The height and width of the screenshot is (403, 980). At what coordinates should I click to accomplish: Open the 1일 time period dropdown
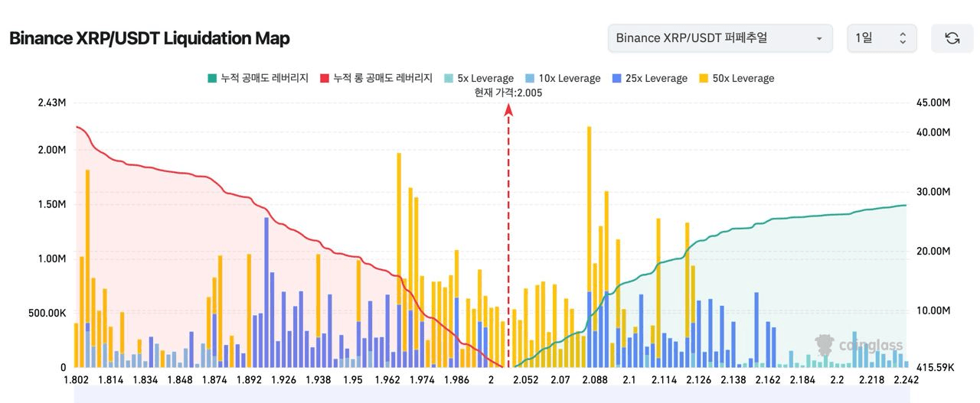tap(880, 38)
